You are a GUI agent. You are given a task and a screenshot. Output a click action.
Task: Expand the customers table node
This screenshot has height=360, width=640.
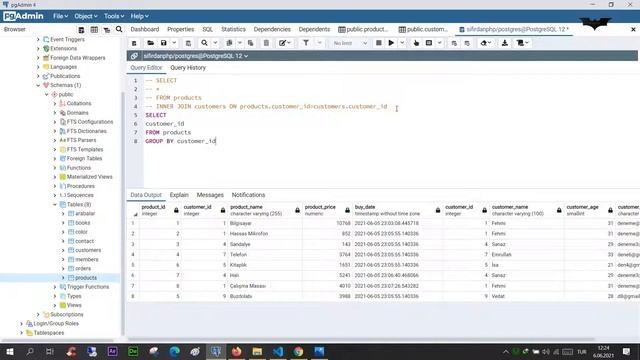pyautogui.click(x=63, y=250)
